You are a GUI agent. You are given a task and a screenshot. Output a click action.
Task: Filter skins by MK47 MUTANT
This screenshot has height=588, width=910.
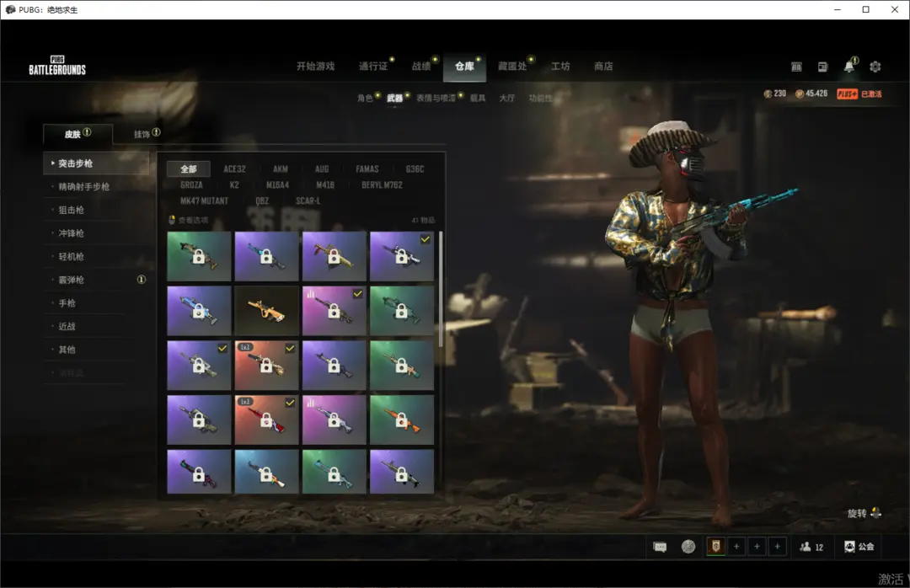pyautogui.click(x=204, y=200)
